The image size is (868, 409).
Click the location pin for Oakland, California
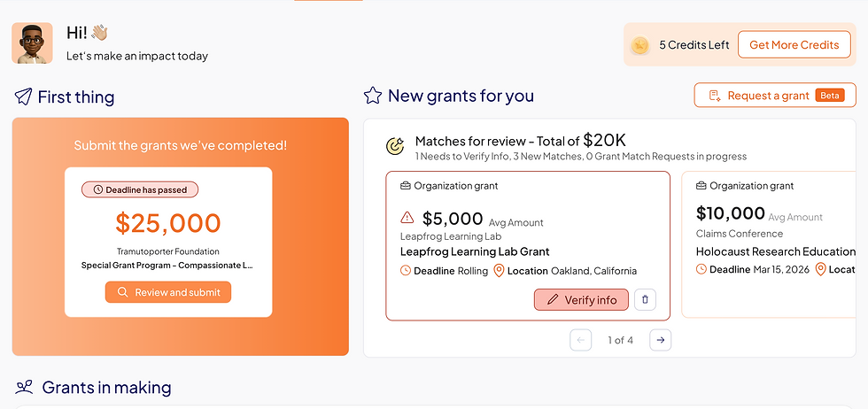coord(499,271)
